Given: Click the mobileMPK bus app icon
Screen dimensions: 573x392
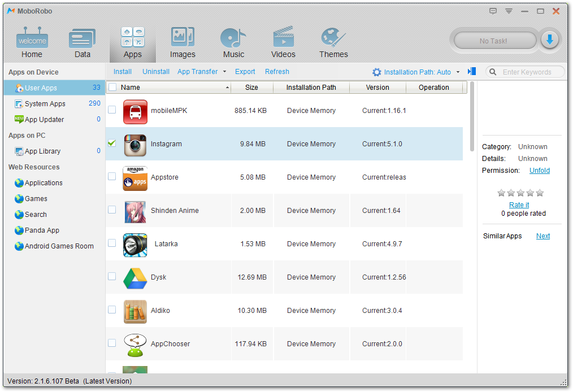Looking at the screenshot, I should [x=135, y=112].
